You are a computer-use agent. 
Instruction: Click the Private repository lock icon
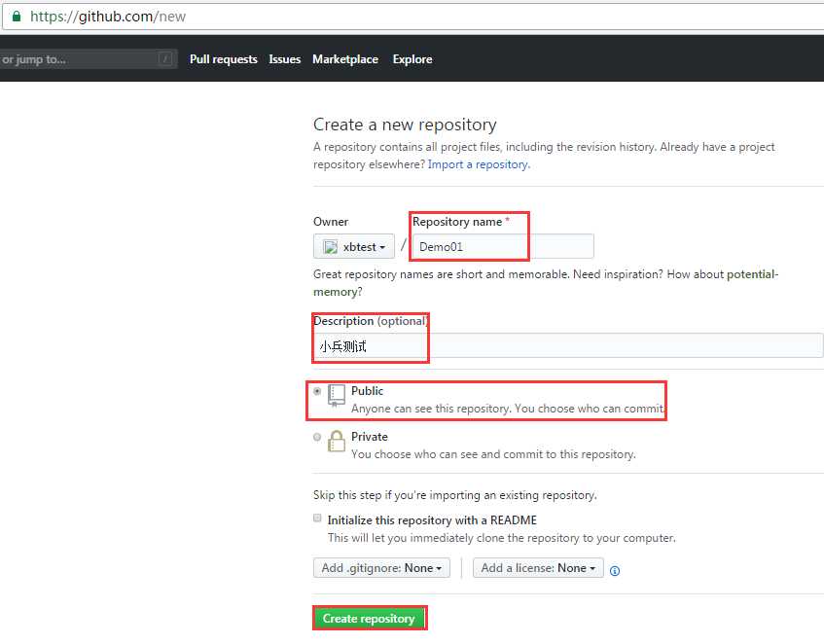[337, 442]
